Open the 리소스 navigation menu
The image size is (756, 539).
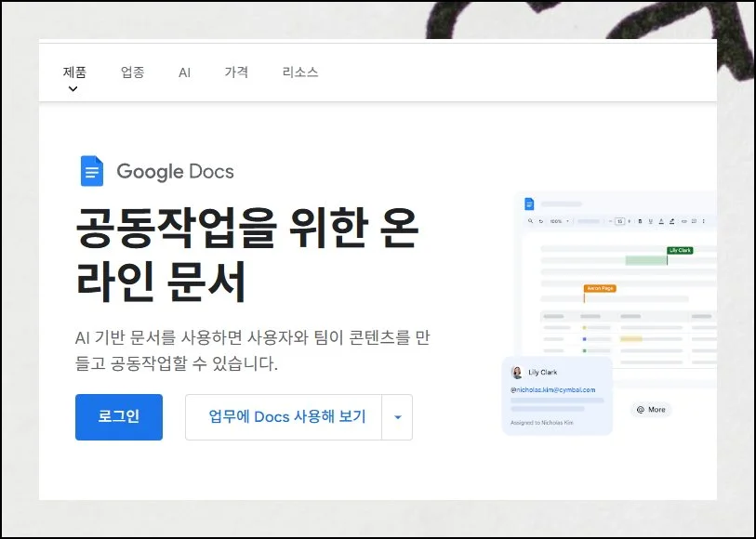[x=299, y=72]
